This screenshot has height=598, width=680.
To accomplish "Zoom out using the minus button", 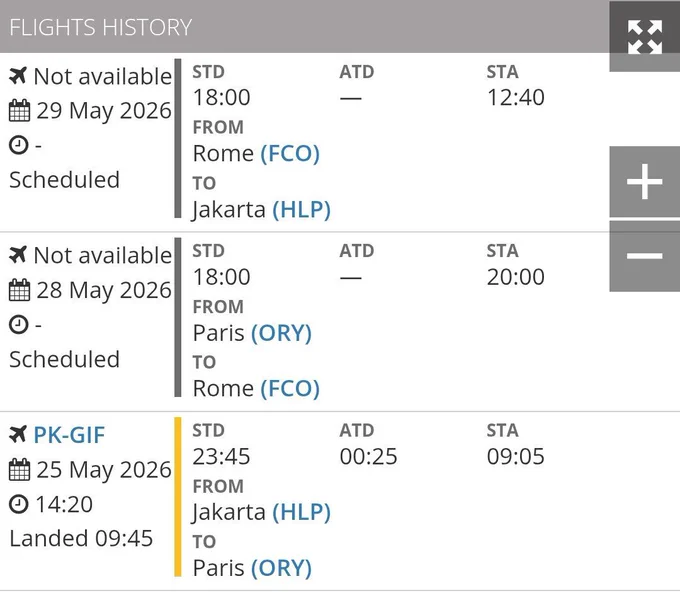I will pyautogui.click(x=644, y=256).
